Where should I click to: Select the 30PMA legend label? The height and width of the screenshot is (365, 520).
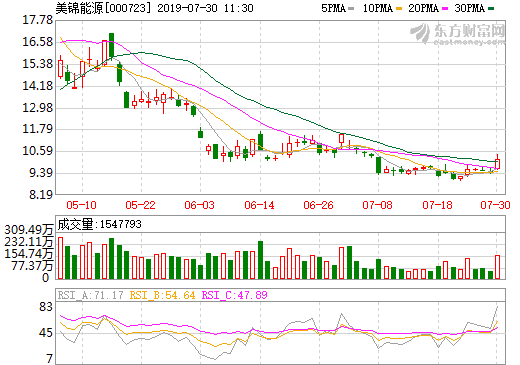[469, 8]
